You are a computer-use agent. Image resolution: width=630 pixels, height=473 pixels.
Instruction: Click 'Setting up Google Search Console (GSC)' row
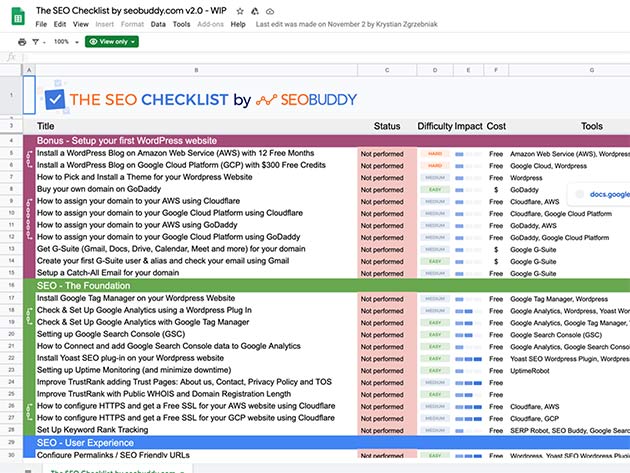[x=111, y=334]
